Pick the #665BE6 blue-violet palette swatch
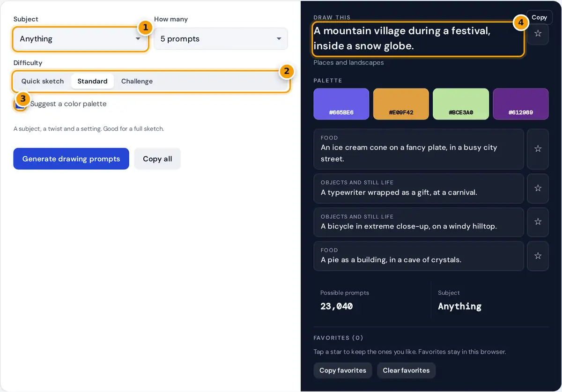The image size is (562, 392). (341, 104)
